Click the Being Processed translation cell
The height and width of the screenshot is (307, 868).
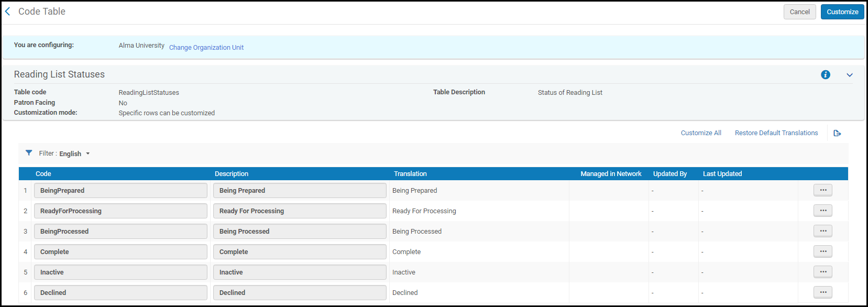pos(416,232)
